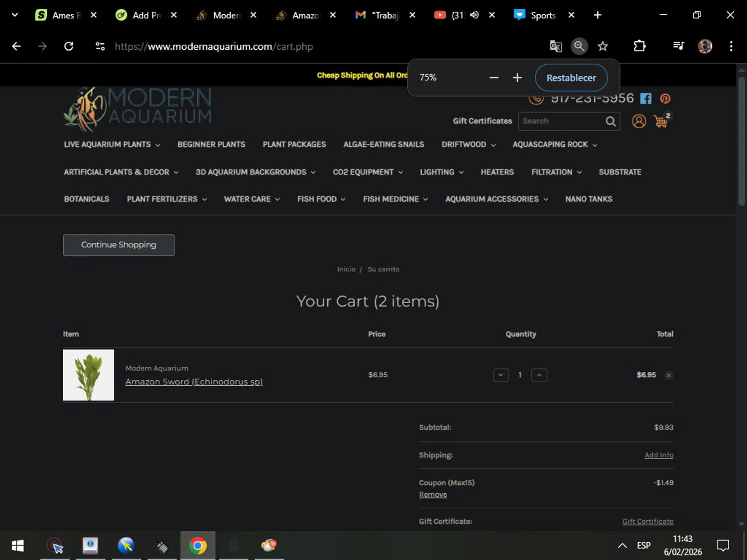747x560 pixels.
Task: Open Heaters category
Action: (x=497, y=172)
